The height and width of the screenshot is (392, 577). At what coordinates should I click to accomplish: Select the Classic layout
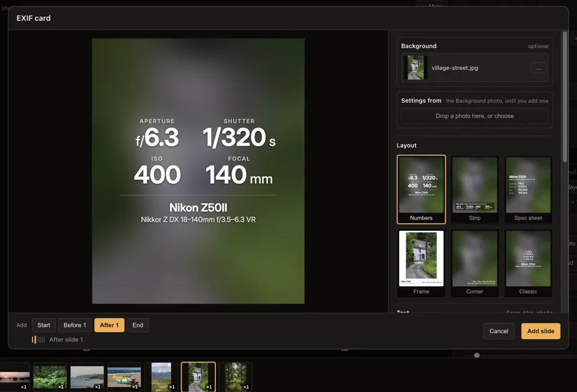(x=528, y=263)
